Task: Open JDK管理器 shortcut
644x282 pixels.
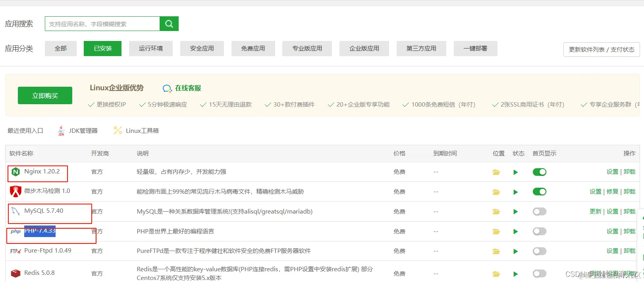Action: click(x=83, y=131)
